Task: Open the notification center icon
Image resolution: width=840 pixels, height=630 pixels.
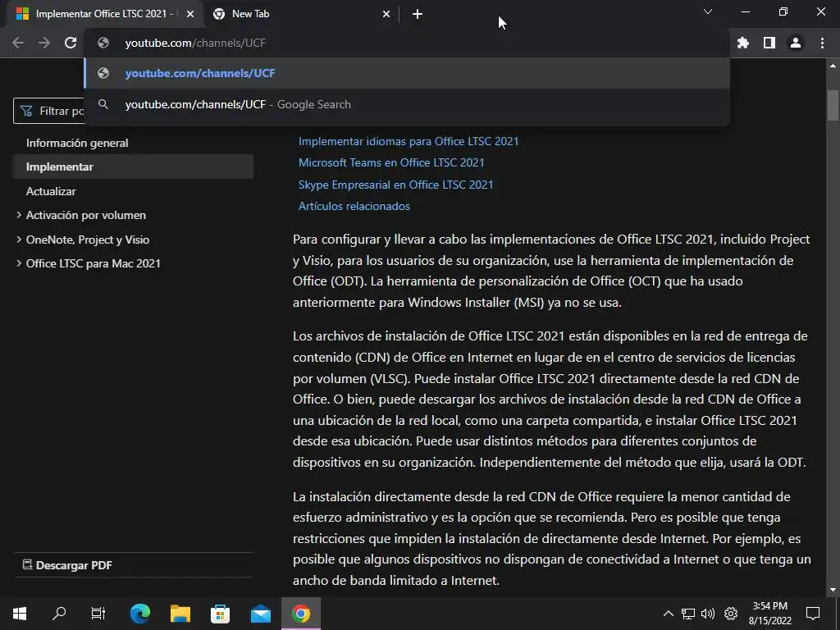Action: tap(813, 614)
